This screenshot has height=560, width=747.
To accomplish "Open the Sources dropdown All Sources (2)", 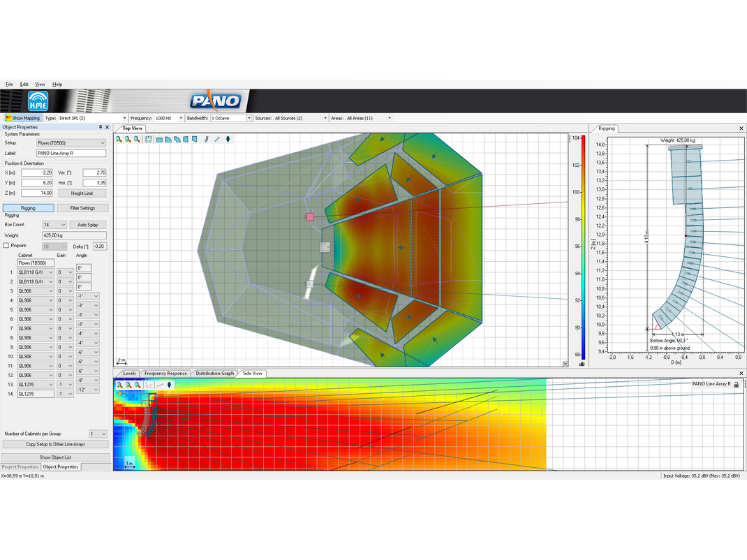I will [301, 118].
